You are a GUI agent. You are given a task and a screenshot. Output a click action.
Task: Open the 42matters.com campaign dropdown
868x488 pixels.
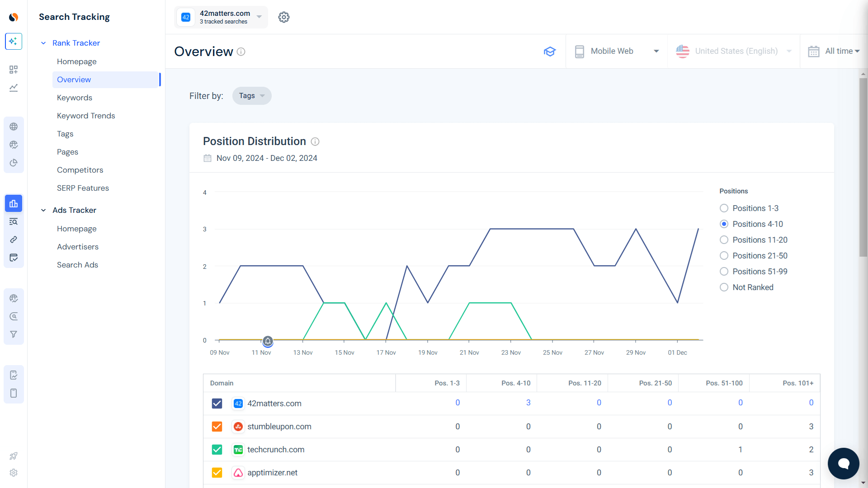tap(221, 17)
